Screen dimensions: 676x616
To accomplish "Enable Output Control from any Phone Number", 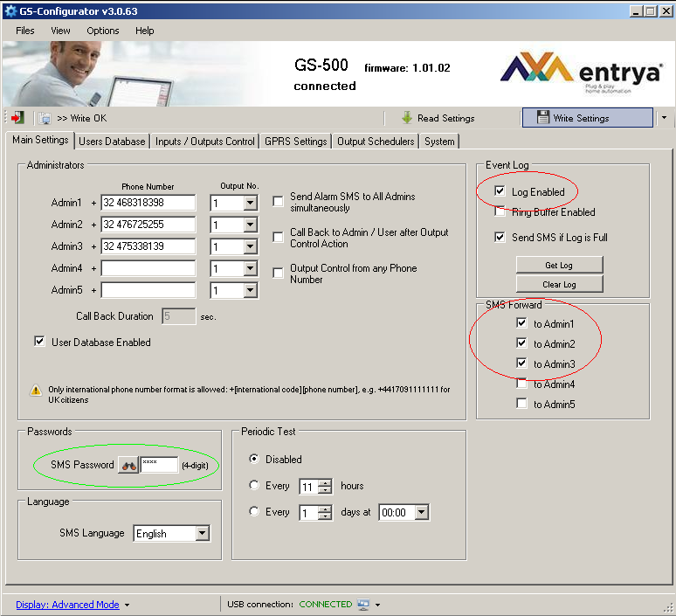I will pos(278,273).
